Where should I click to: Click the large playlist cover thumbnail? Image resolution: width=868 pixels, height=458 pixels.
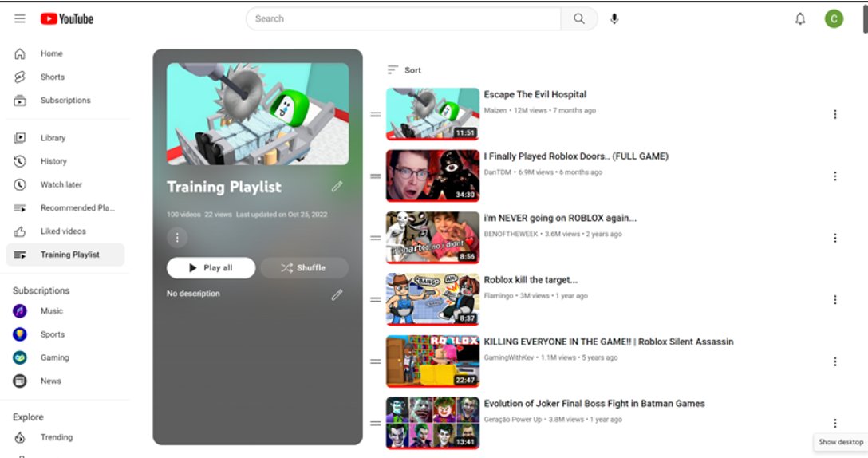(x=258, y=113)
